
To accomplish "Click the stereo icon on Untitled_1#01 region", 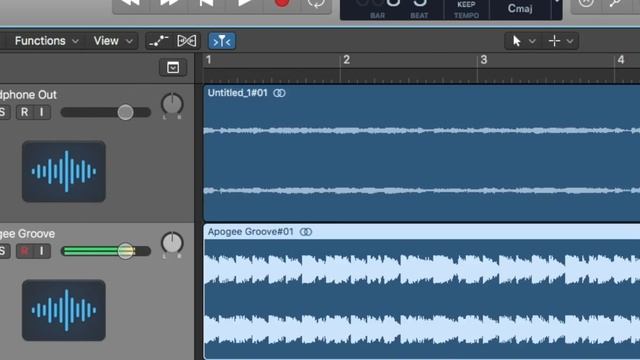I will [x=279, y=93].
